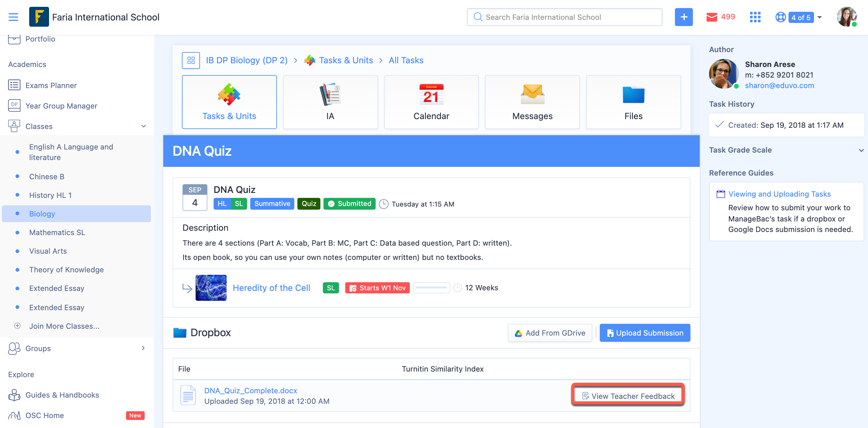Click the help lifebuoy icon
This screenshot has height=428, width=868.
pos(780,17)
